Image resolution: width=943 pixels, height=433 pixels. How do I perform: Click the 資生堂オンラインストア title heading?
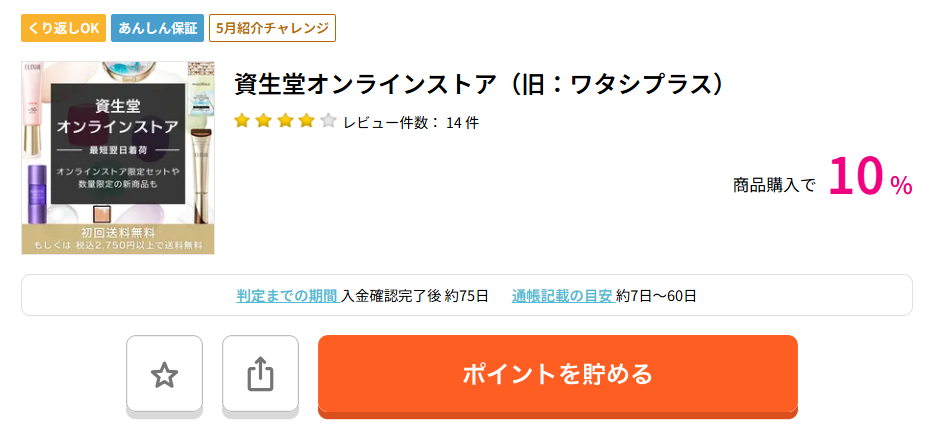(479, 85)
